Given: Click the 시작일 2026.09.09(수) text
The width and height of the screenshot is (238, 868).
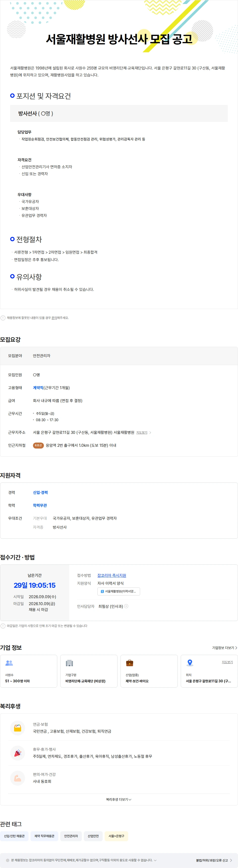Looking at the screenshot, I should click(x=35, y=596).
